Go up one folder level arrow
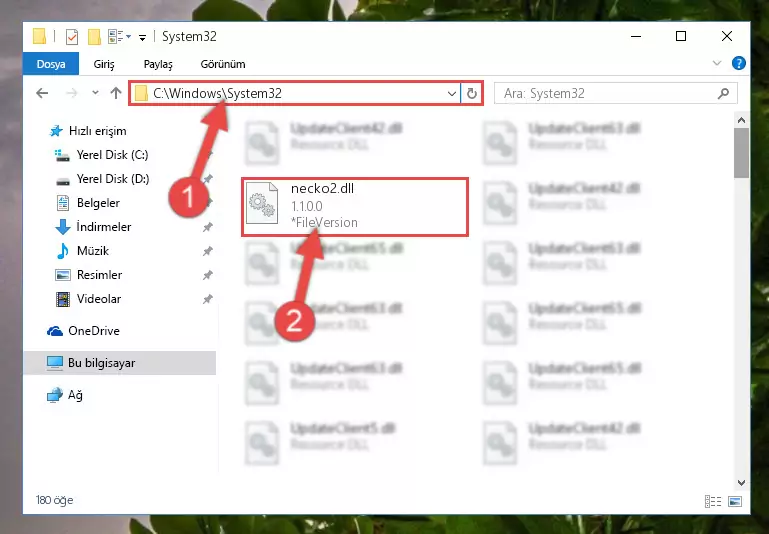 tap(116, 93)
